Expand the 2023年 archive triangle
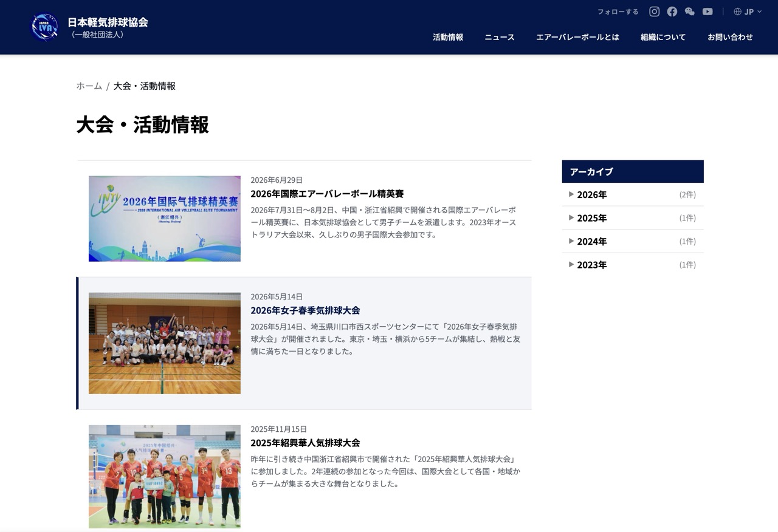Screen dimensions: 778x532 click(571, 264)
